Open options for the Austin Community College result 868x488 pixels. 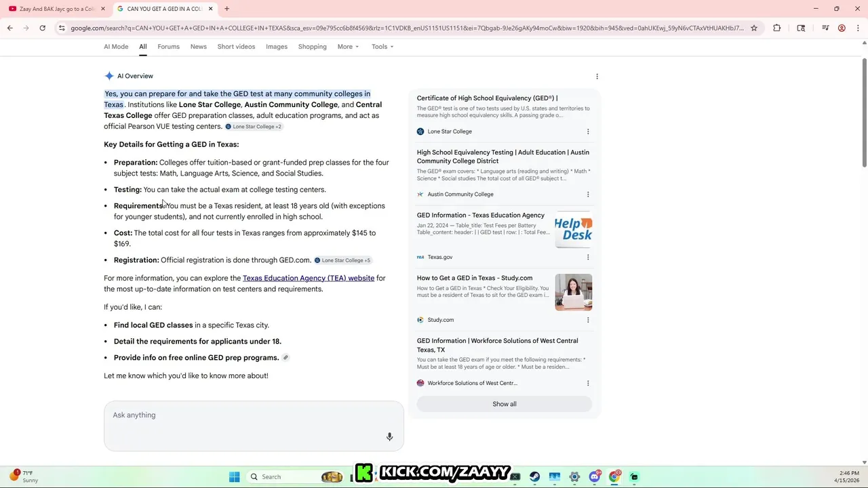(x=588, y=195)
